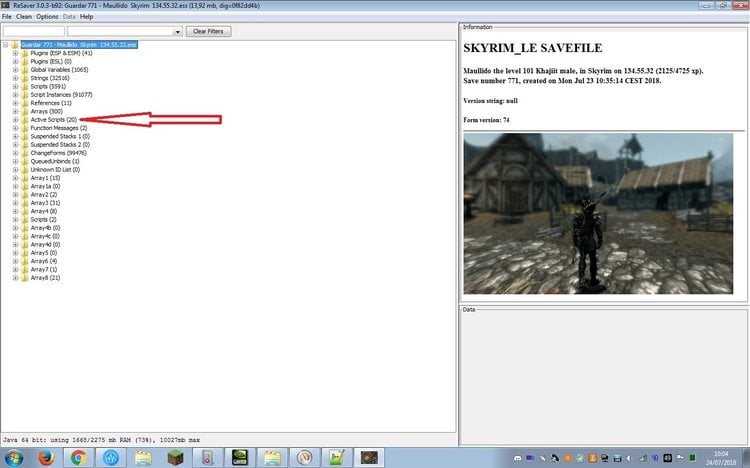Click the folder icon beside QueuedUnbinds (1)
Screen dimensions: 750x468
point(24,161)
